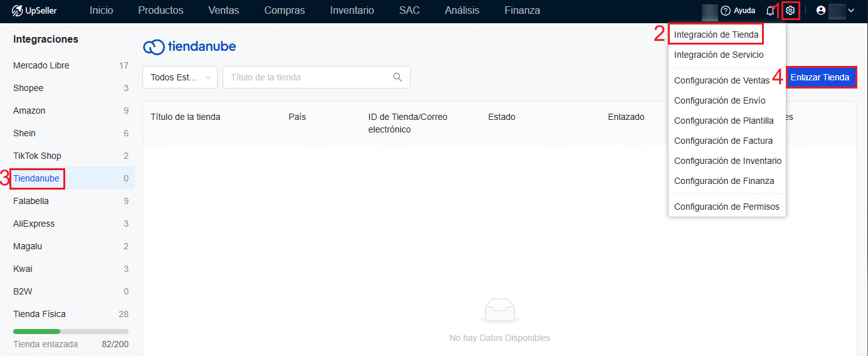Open the Inventario menu

(x=352, y=11)
